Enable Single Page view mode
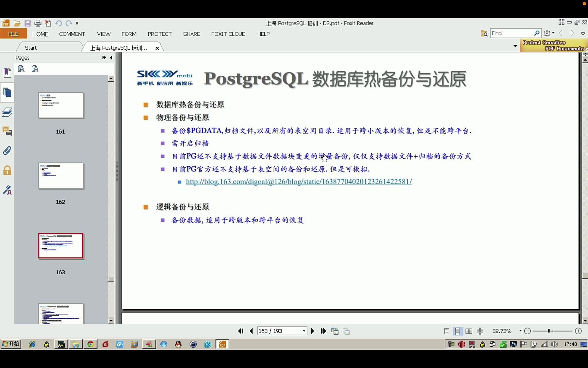This screenshot has height=368, width=588. pos(446,331)
